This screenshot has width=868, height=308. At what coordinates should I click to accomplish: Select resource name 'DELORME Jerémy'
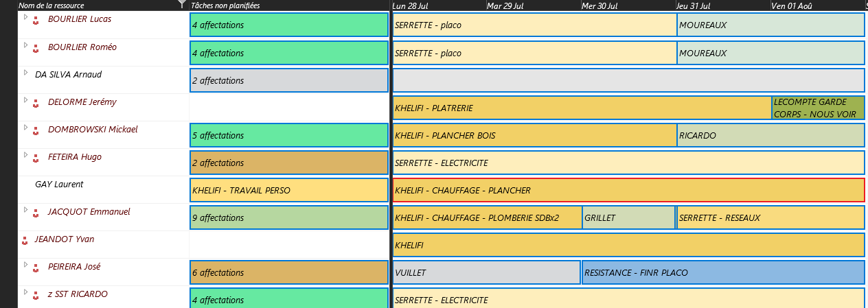(x=82, y=102)
